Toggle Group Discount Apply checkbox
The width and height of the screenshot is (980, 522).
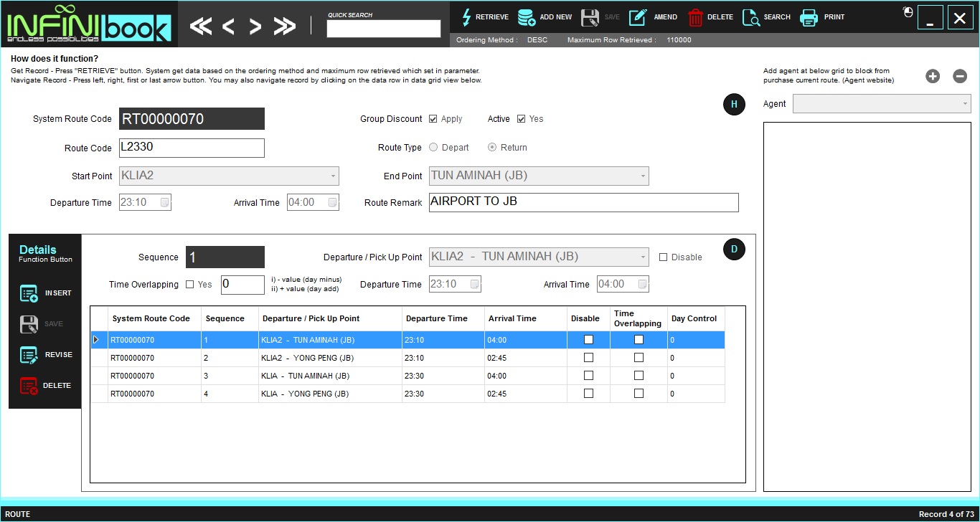coord(433,119)
